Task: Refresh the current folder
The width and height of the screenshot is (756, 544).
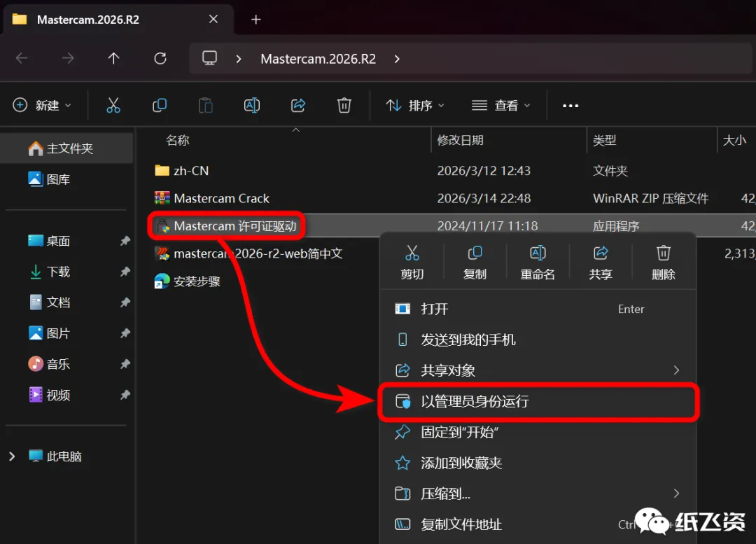Action: [x=160, y=58]
